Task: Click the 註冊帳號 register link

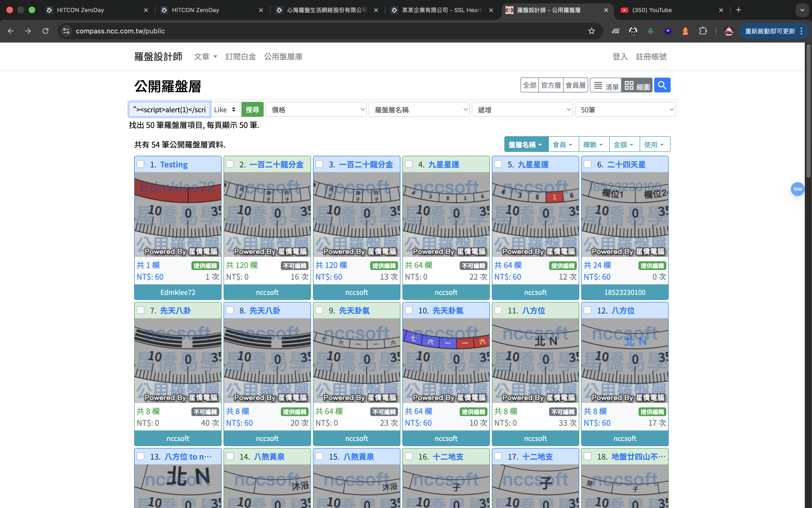Action: [651, 56]
